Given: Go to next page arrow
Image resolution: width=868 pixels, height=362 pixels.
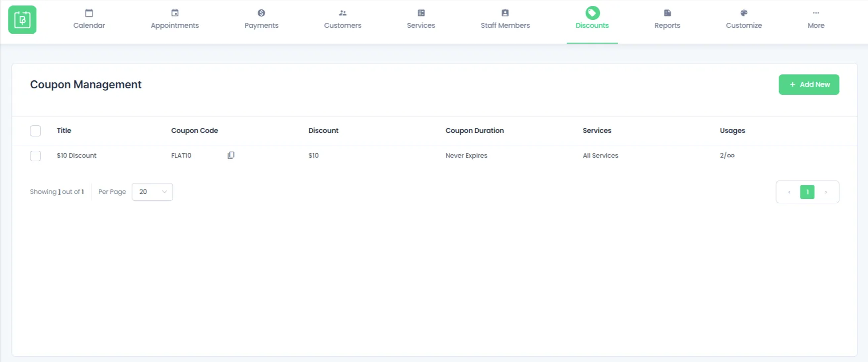Looking at the screenshot, I should [826, 192].
